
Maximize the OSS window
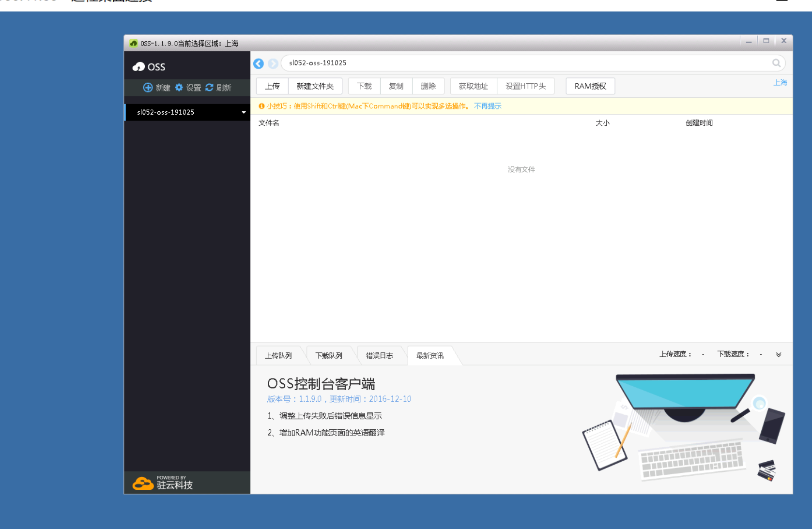766,41
